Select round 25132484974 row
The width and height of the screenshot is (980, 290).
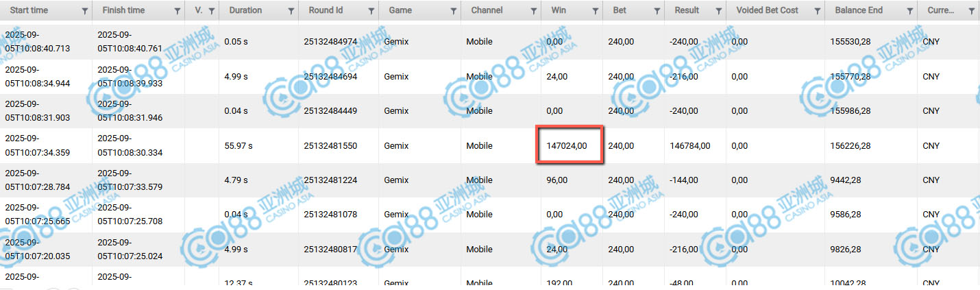(330, 41)
